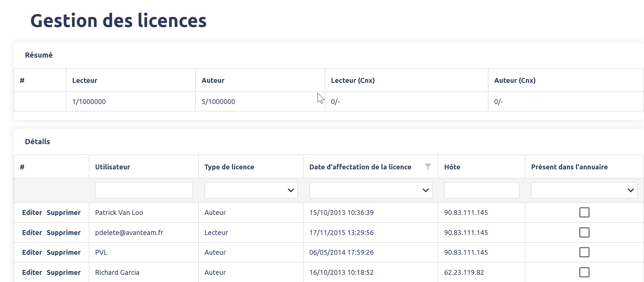Click Editer in the PVL row
Image resolution: width=644 pixels, height=282 pixels.
click(32, 252)
